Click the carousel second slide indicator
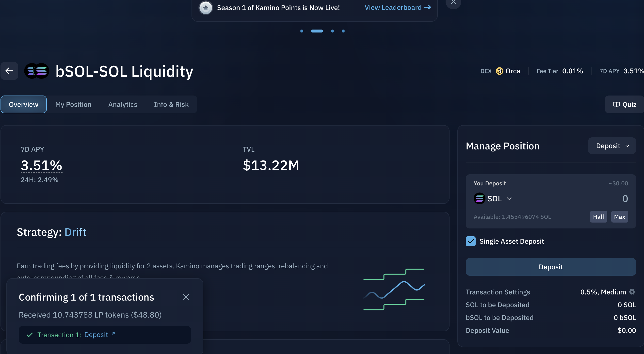Image resolution: width=644 pixels, height=354 pixels. tap(317, 31)
